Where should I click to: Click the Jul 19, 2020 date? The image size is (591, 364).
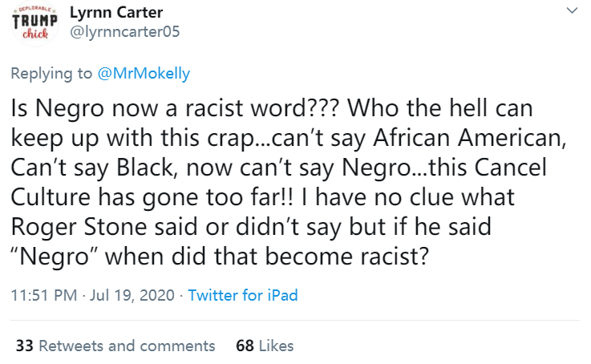tap(132, 295)
